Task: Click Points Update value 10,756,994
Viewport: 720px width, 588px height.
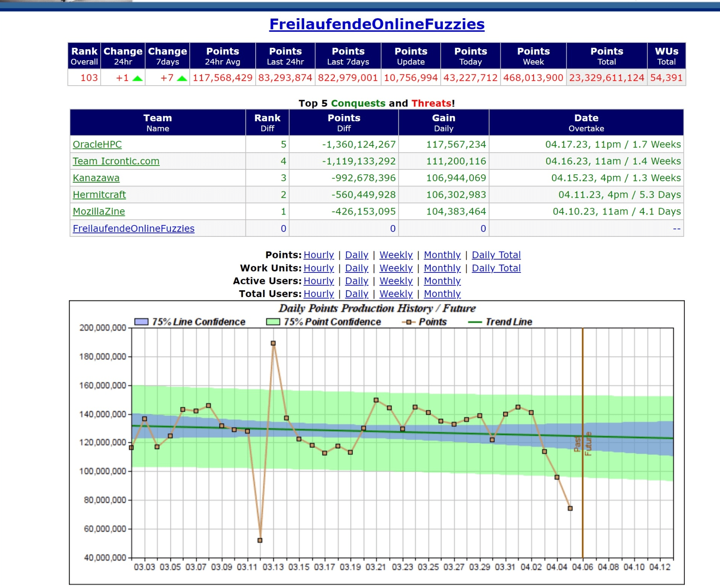Action: coord(411,78)
